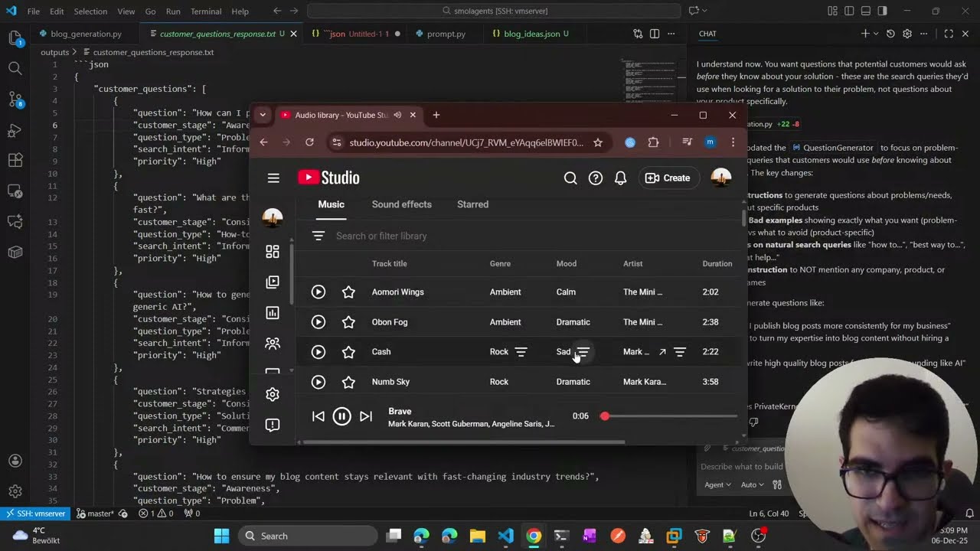This screenshot has height=551, width=980.
Task: Open YouTube Studio Settings gear in sidebar
Action: tap(273, 394)
